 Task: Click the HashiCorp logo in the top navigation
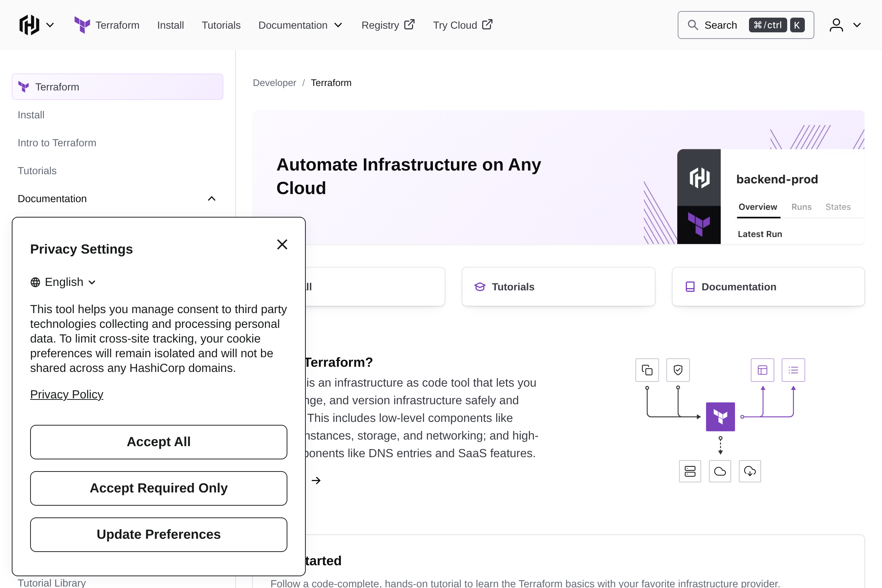click(x=29, y=25)
